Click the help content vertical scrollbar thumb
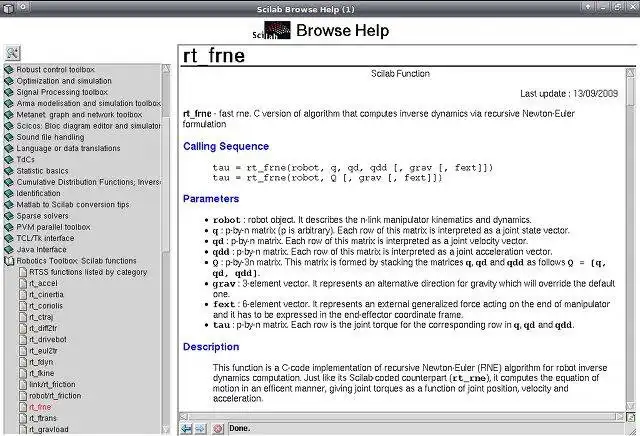Image resolution: width=640 pixels, height=436 pixels. click(x=631, y=91)
